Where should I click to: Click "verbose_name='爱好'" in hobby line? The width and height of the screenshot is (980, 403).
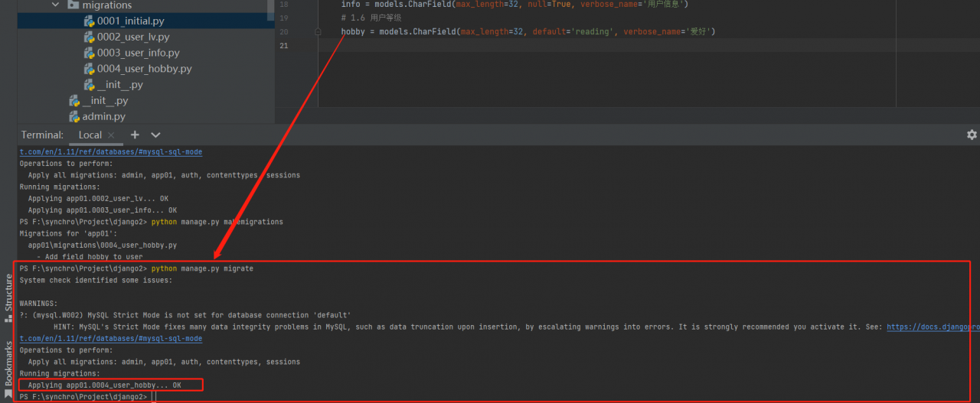(667, 31)
